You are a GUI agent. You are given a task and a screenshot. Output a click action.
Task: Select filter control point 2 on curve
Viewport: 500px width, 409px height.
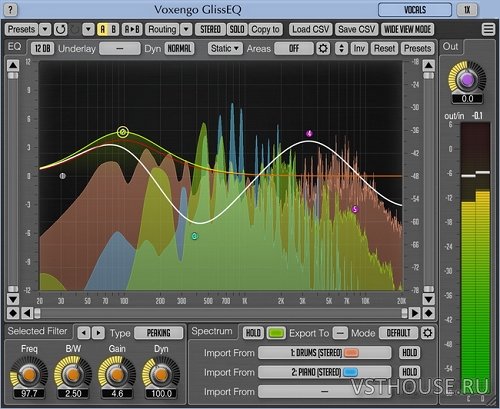coord(123,132)
